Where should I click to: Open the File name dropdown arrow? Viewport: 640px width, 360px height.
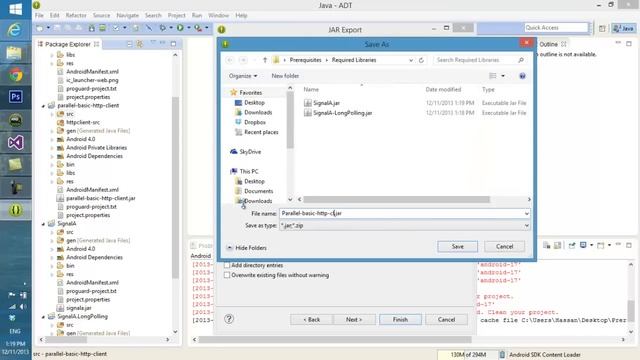(x=527, y=213)
